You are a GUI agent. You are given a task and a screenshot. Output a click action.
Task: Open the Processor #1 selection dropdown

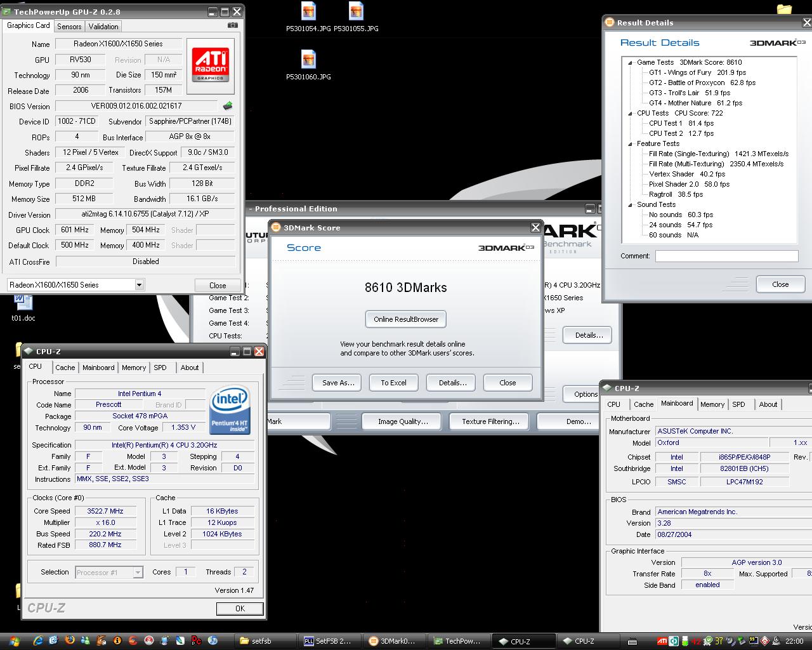(138, 573)
